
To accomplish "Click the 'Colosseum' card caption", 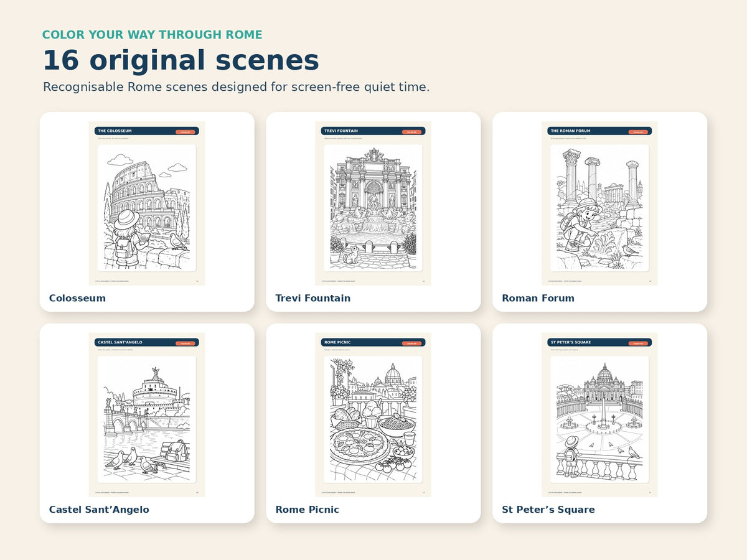I will pyautogui.click(x=77, y=298).
